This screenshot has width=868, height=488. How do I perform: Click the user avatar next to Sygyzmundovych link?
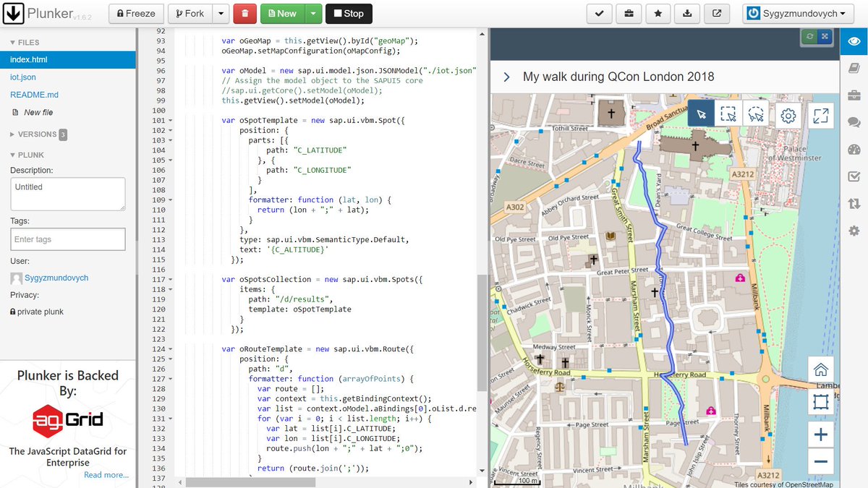pos(16,278)
